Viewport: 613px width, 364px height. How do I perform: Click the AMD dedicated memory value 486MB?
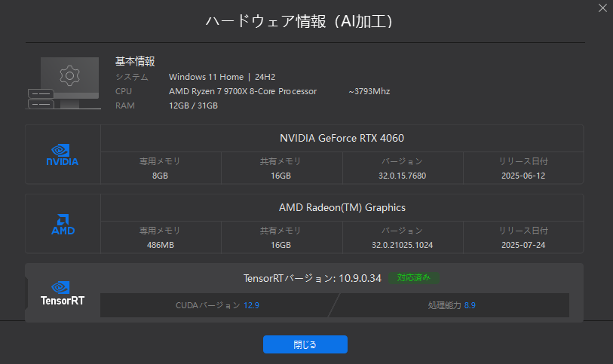161,245
